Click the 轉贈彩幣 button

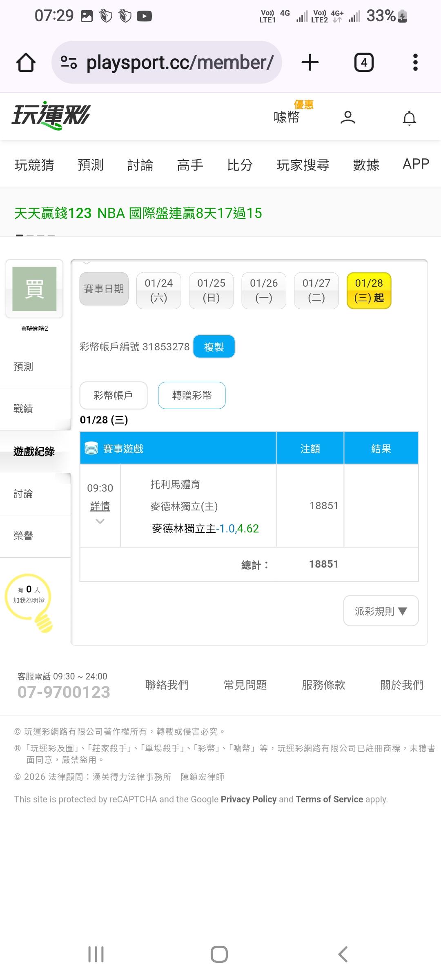[x=192, y=395]
